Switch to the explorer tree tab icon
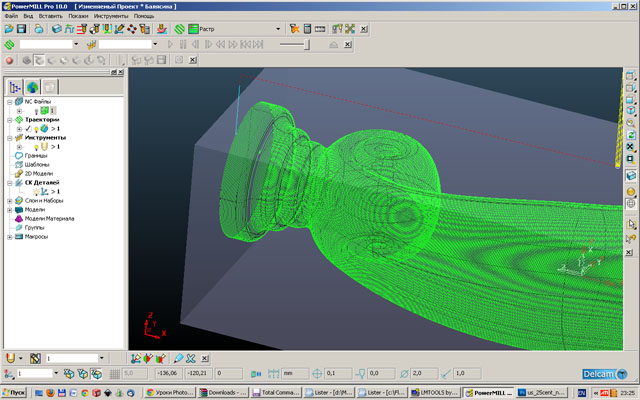Screen dimensions: 640x400 click(x=15, y=87)
